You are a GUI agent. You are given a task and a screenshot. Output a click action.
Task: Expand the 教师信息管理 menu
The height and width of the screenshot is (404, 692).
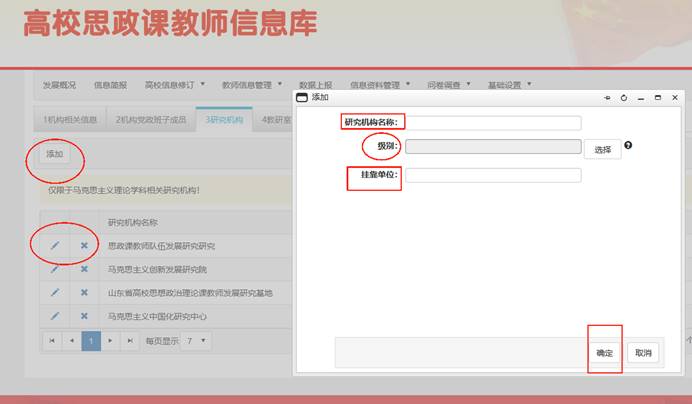[250, 85]
